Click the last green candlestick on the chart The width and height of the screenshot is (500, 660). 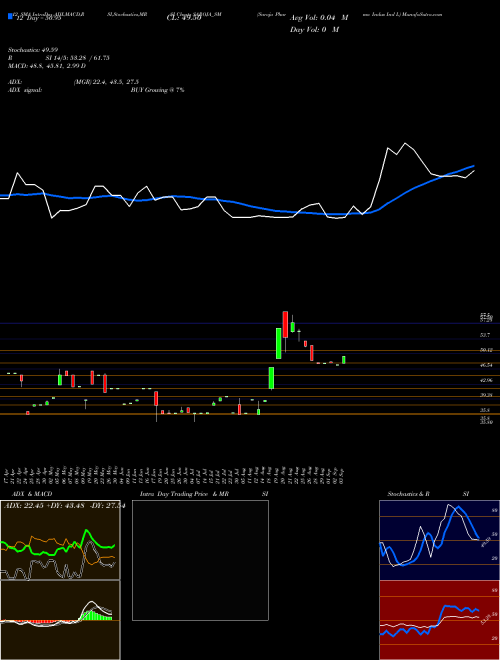[344, 360]
